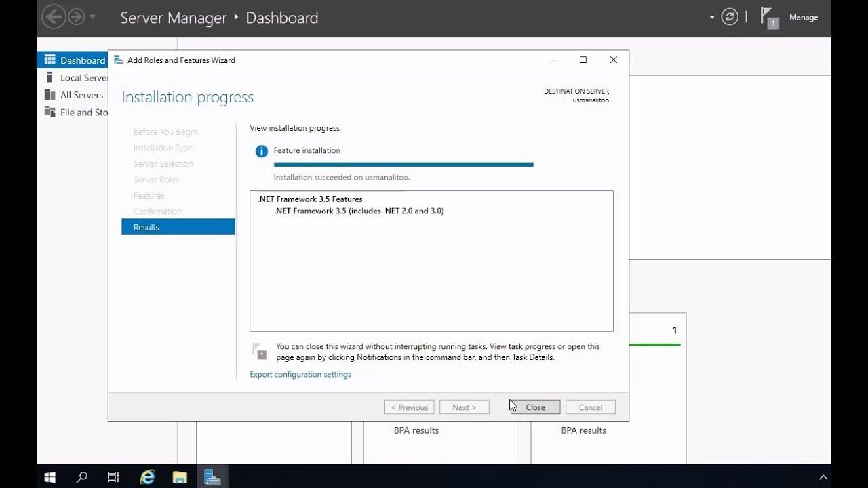
Task: Click the Features step in wizard
Action: [149, 196]
